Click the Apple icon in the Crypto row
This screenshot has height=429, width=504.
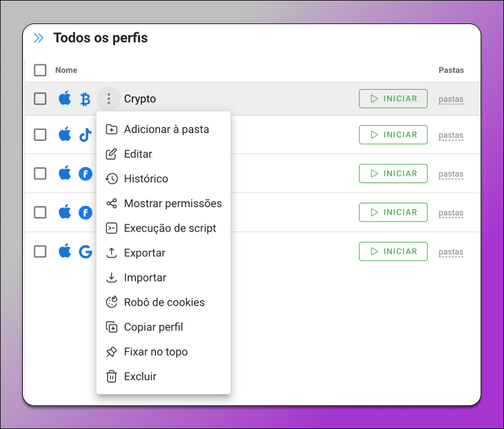65,98
